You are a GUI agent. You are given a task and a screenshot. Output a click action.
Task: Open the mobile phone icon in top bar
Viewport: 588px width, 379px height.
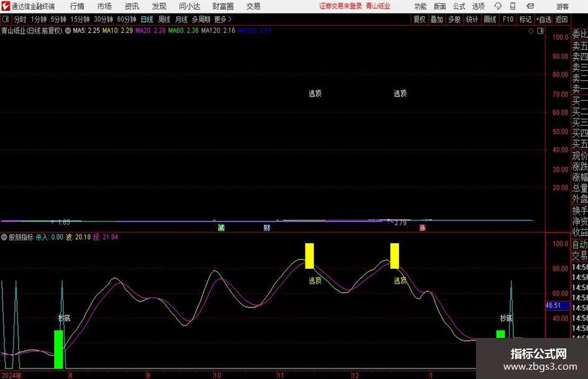coord(513,6)
